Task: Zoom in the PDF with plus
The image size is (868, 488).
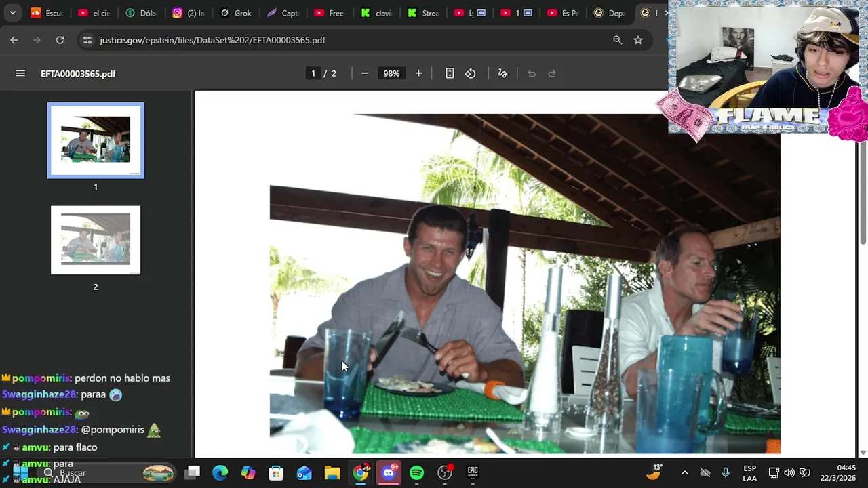Action: pos(418,73)
